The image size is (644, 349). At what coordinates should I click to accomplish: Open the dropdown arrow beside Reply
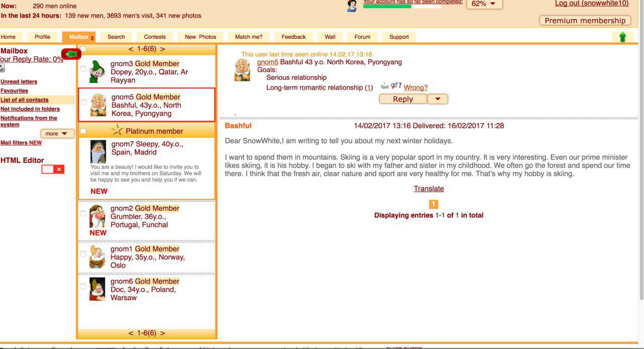[x=437, y=99]
